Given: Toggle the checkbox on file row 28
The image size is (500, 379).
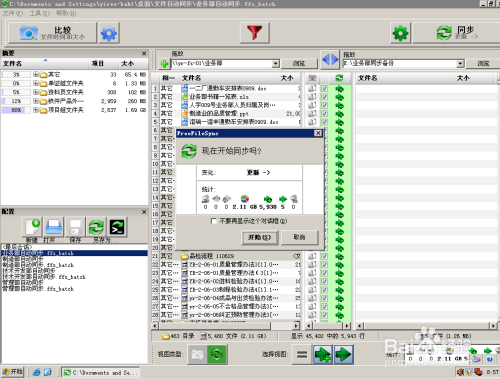Looking at the screenshot, I should click(x=324, y=315).
